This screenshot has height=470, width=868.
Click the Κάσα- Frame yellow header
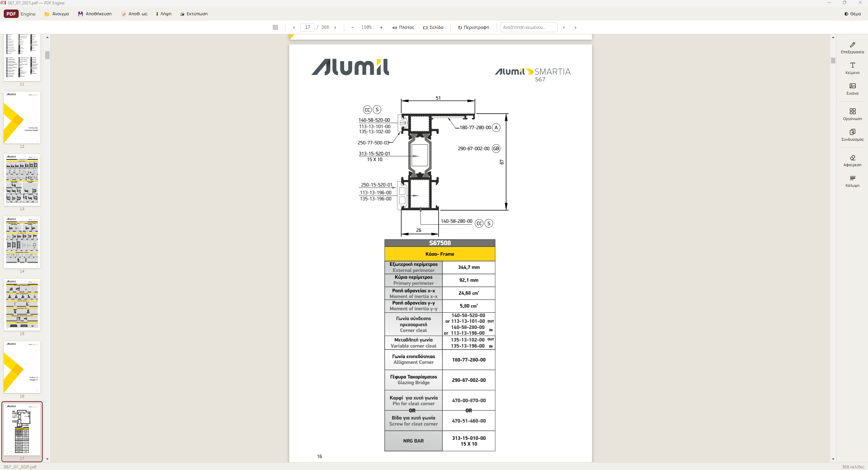click(440, 254)
